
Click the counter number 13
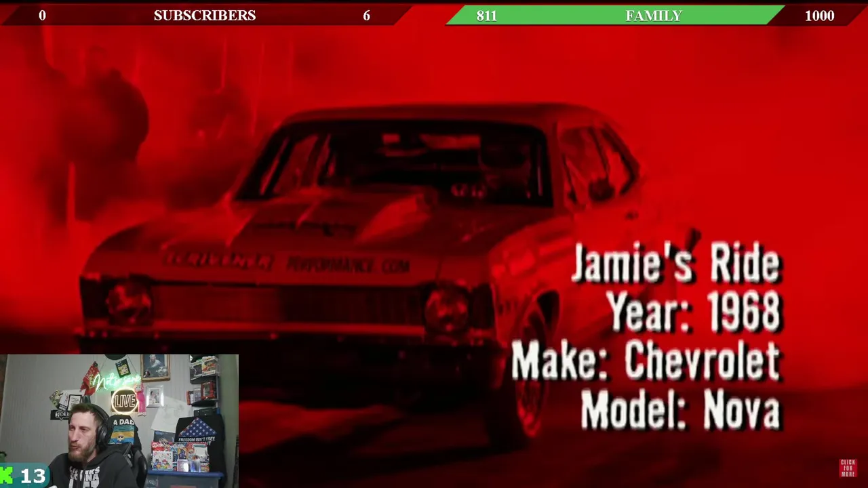33,476
